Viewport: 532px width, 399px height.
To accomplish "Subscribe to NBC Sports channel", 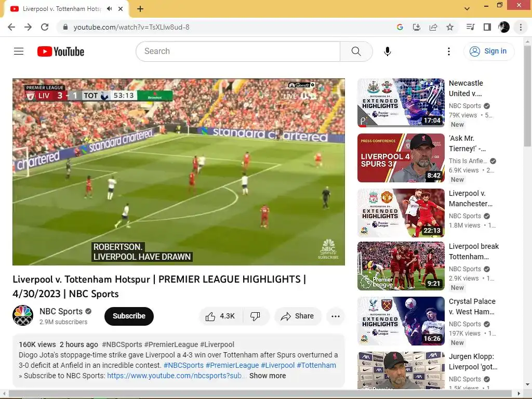I will pos(129,316).
